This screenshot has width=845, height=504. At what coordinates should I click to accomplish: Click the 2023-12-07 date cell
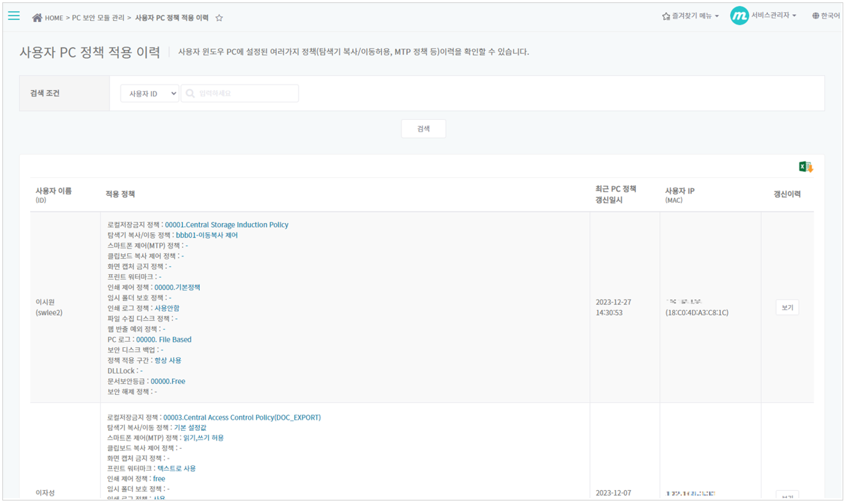613,493
